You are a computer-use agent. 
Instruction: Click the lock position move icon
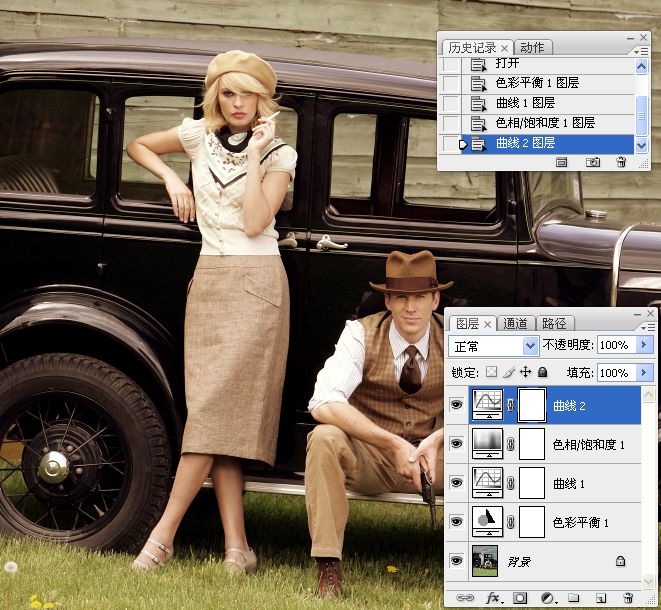(x=525, y=372)
